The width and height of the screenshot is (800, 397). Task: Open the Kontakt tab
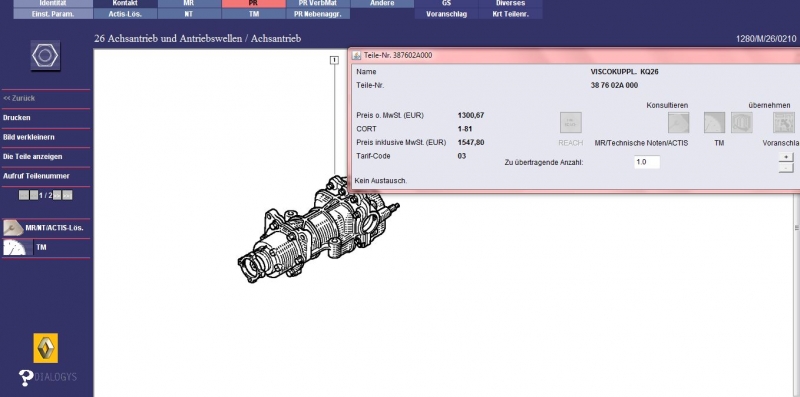tap(126, 3)
